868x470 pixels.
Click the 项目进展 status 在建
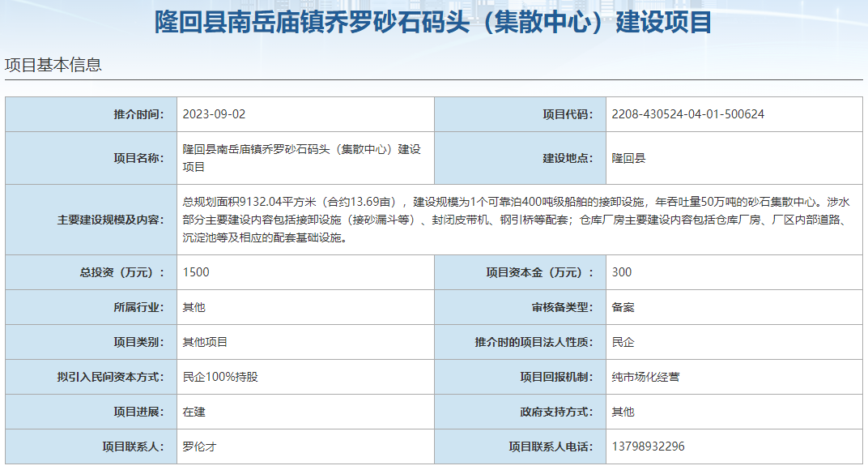(x=194, y=412)
